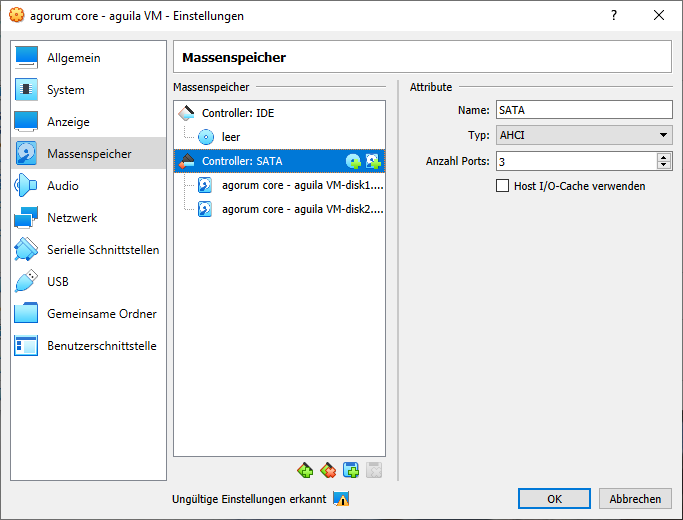Confirm settings with OK
Viewport: 683px width, 520px height.
tap(554, 499)
